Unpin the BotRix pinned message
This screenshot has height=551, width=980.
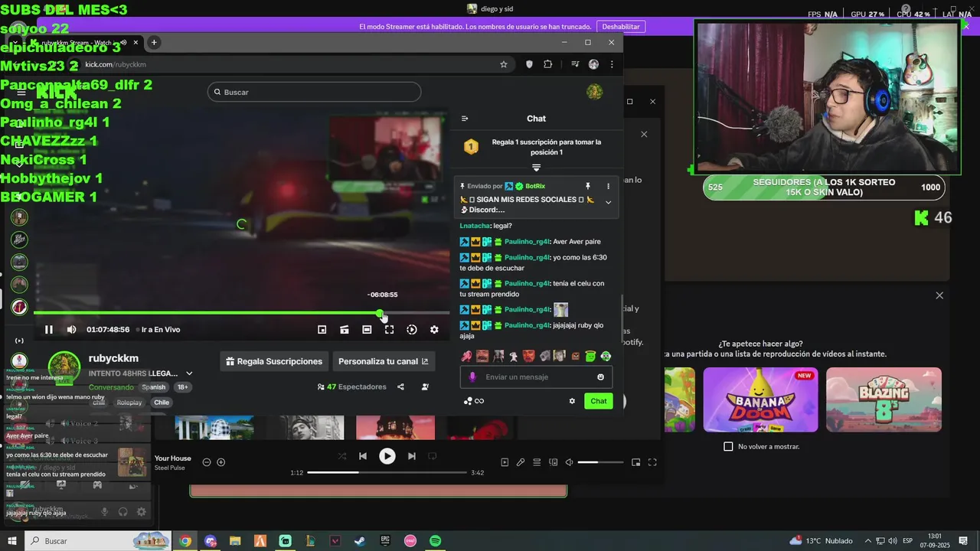(588, 186)
